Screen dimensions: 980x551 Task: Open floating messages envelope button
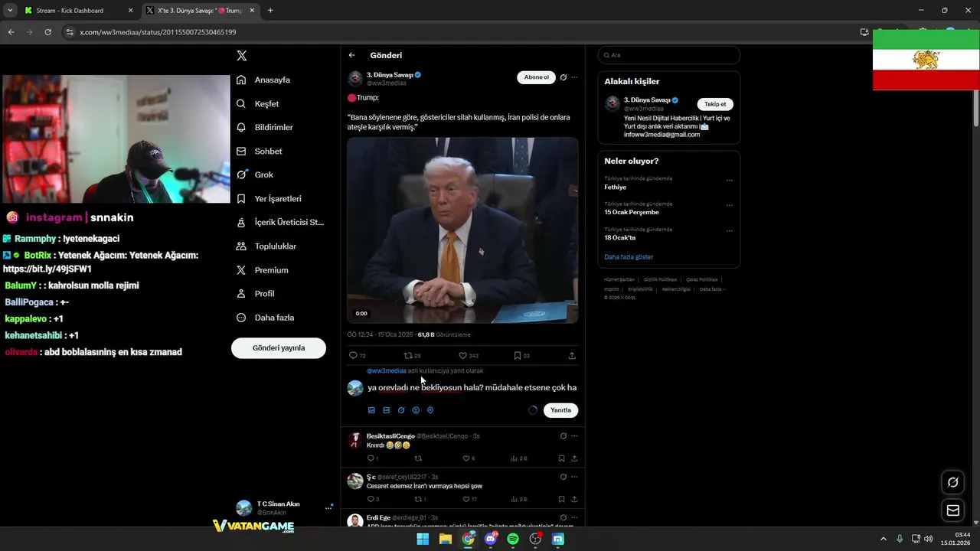[x=953, y=510]
